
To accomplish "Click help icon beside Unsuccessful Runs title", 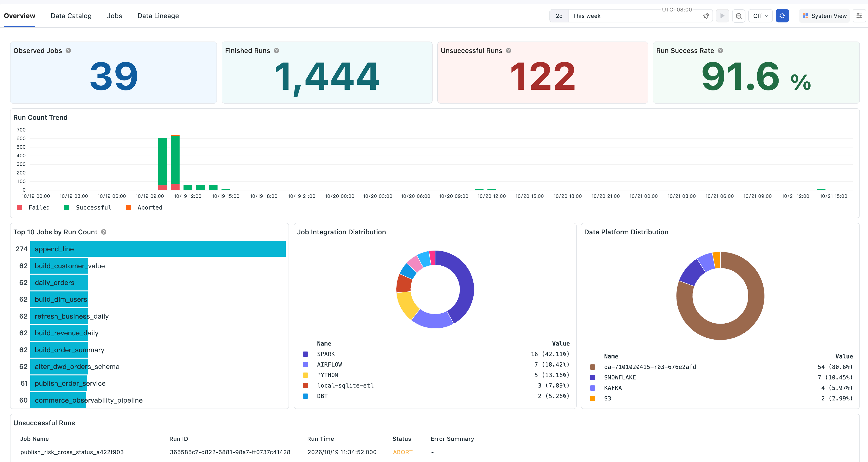I will 508,51.
